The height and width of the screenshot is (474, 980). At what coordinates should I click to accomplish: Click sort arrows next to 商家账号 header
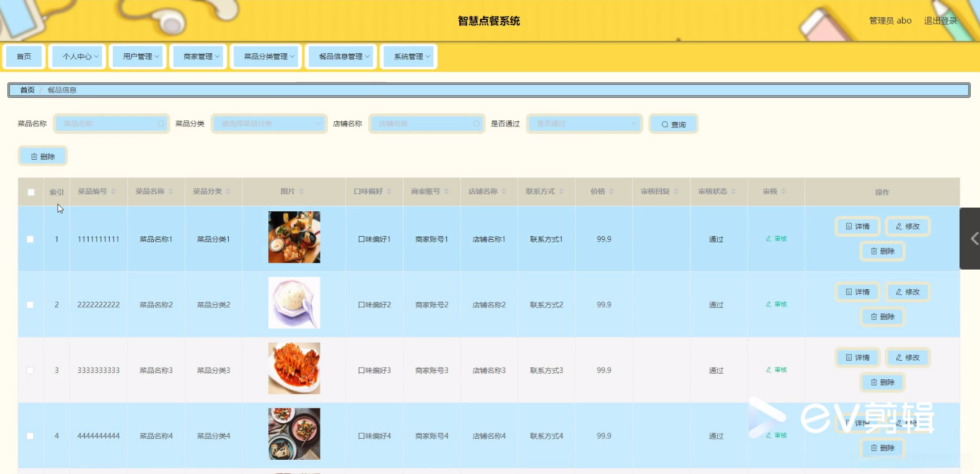point(446,191)
